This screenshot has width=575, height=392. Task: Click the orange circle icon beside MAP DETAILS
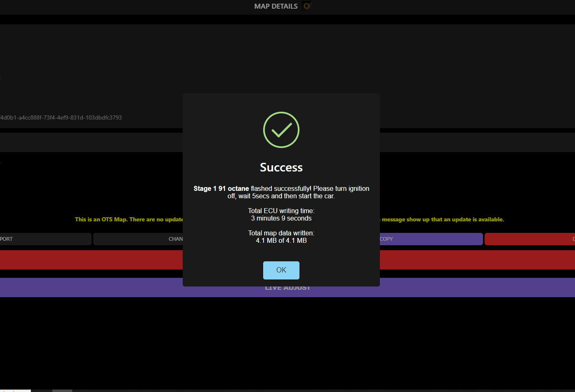coord(306,6)
